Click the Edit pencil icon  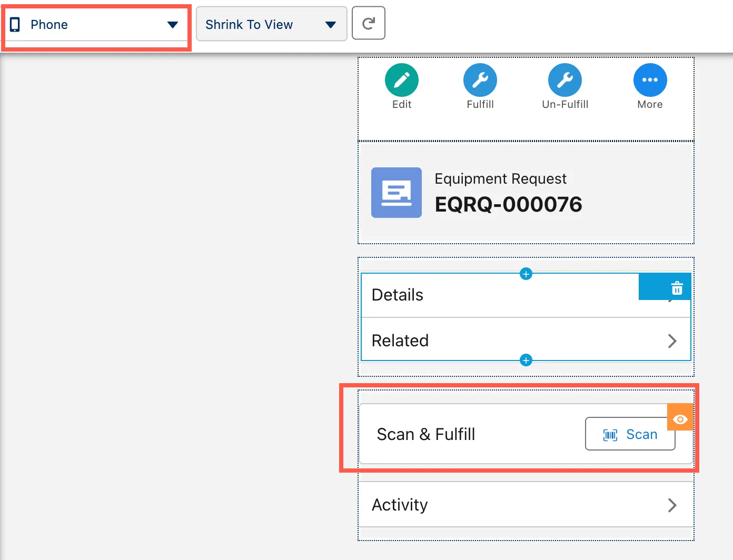(402, 80)
